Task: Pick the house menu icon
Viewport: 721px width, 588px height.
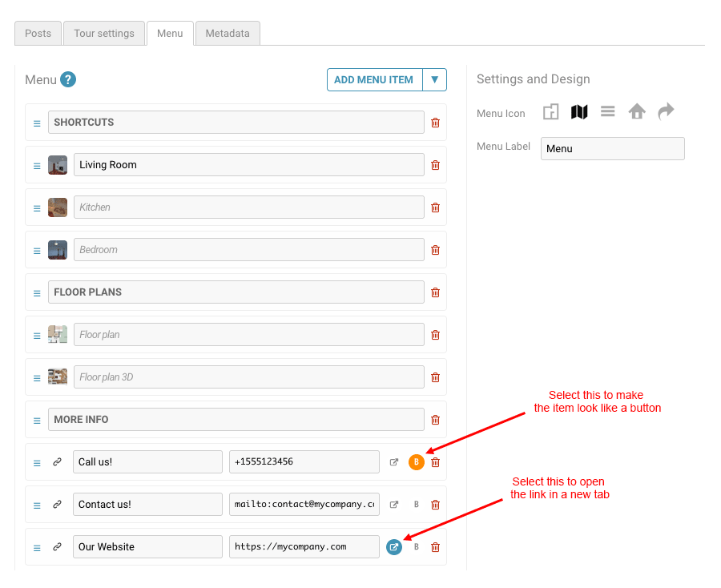Action: 637,112
